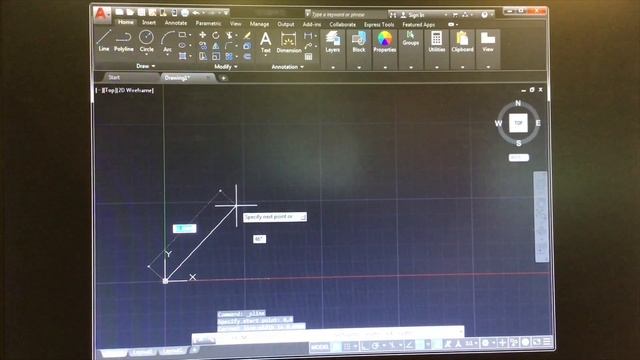Select the Polyline tool
This screenshot has height=360, width=640.
coord(123,41)
